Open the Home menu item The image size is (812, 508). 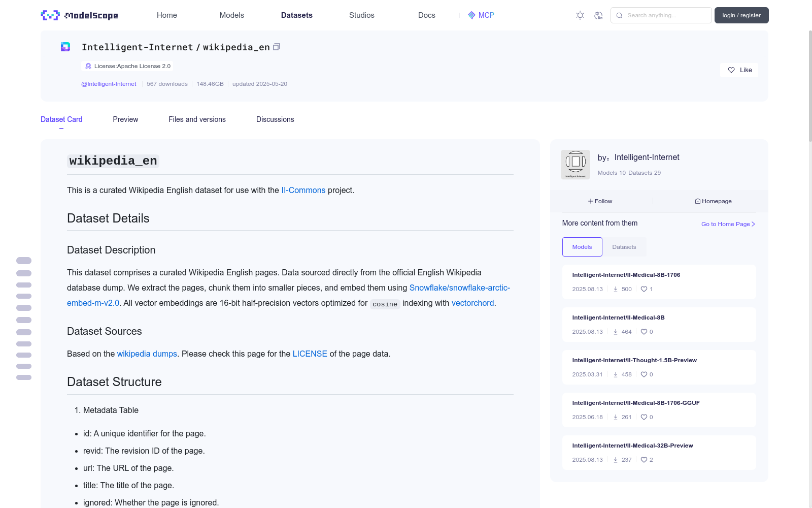click(x=167, y=15)
